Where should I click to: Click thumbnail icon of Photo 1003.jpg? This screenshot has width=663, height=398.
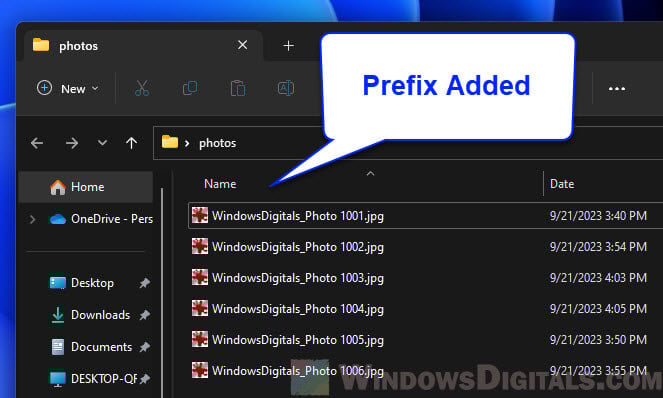200,277
